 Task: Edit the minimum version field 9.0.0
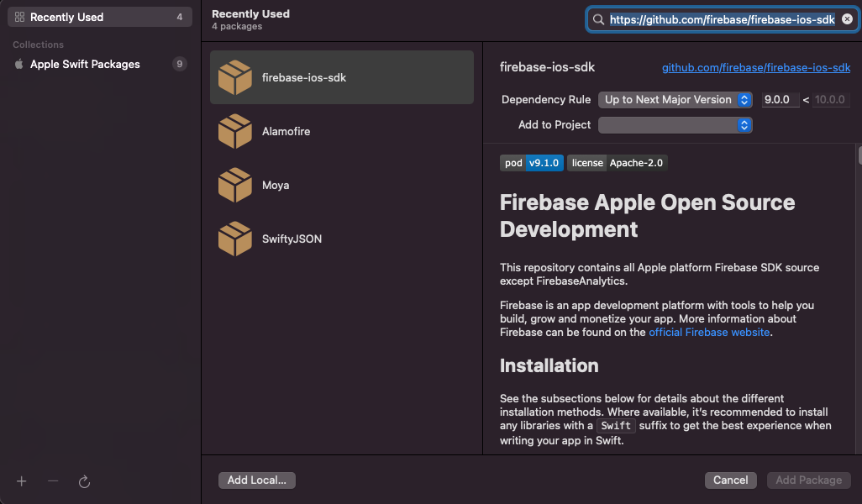[x=781, y=99]
